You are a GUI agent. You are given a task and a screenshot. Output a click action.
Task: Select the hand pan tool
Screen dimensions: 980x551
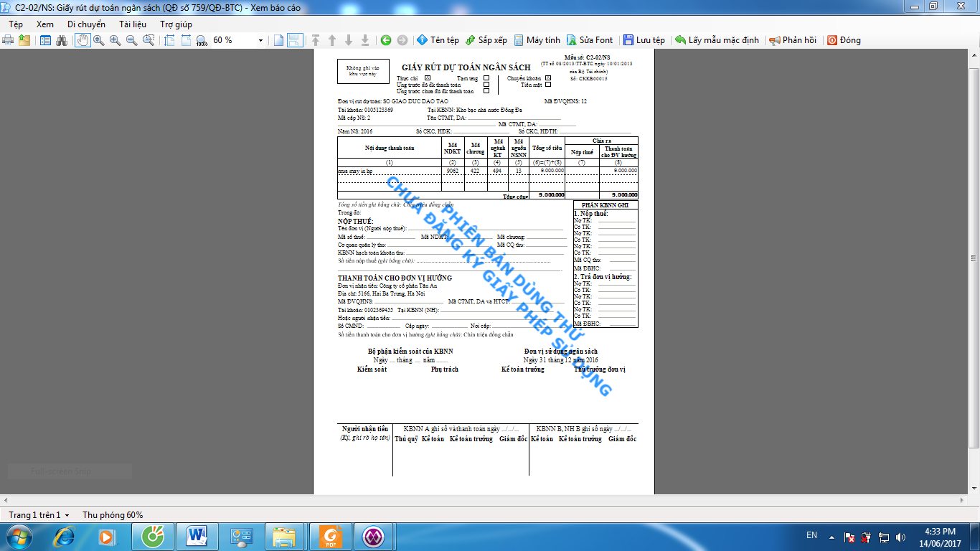83,40
